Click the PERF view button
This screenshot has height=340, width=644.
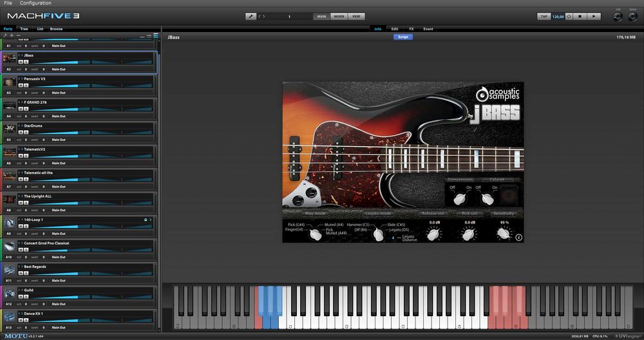(356, 17)
